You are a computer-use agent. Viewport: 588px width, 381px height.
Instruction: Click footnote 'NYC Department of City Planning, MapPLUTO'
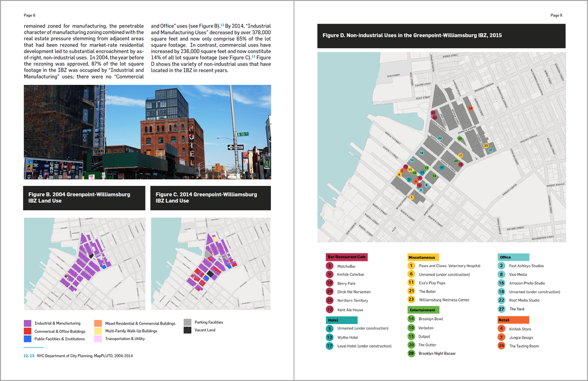tap(85, 356)
